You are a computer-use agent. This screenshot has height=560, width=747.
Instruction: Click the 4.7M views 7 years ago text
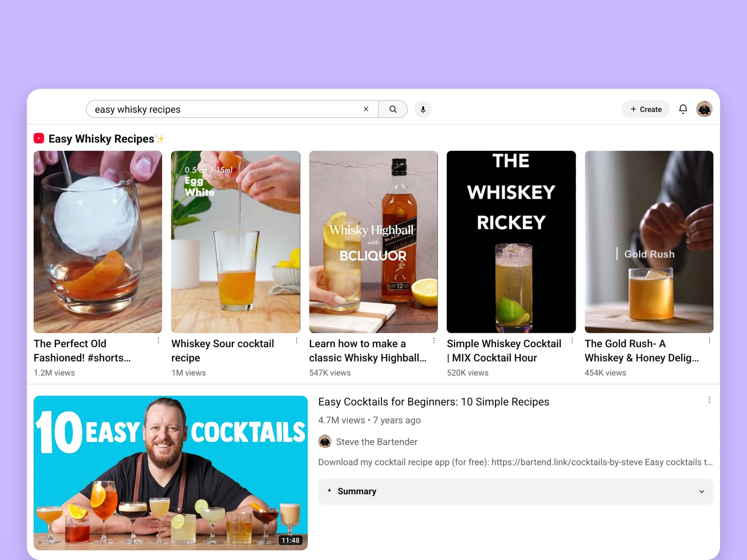[x=369, y=420]
